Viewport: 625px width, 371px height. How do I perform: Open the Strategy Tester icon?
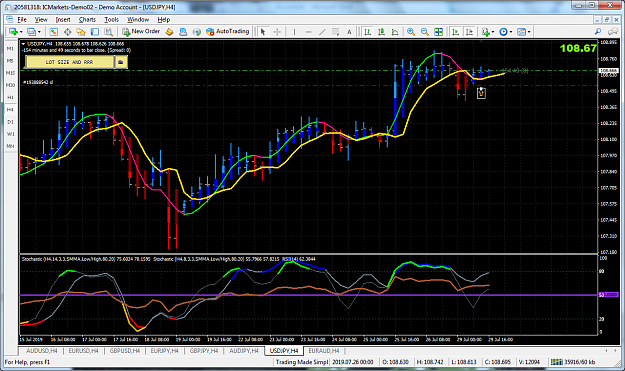(108, 31)
